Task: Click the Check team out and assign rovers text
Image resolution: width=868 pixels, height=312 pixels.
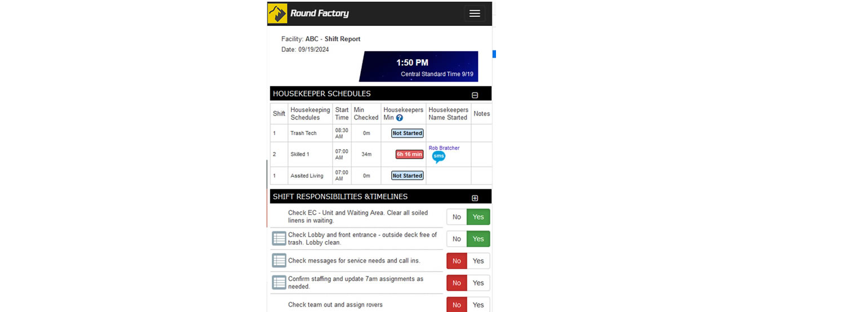Action: (335, 305)
